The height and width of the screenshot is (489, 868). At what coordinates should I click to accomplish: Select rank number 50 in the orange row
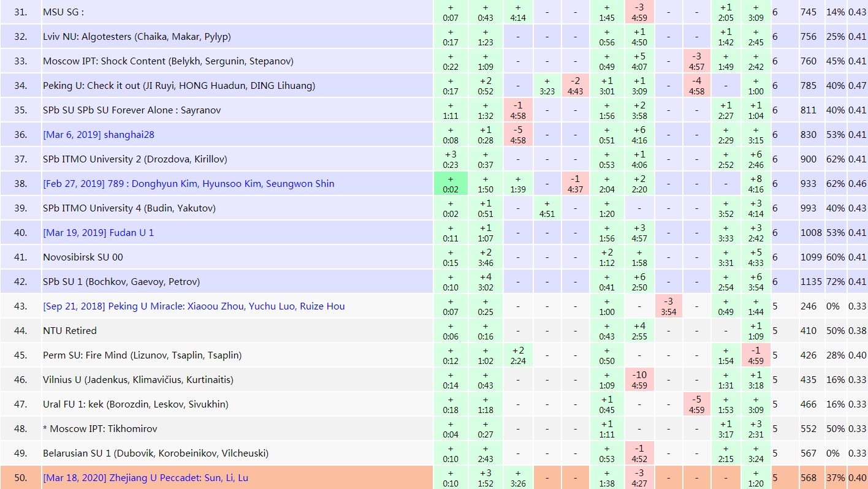21,478
